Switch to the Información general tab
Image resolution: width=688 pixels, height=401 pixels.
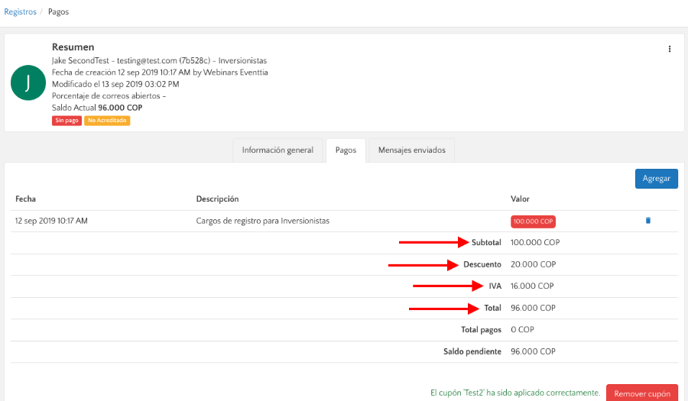[x=278, y=151]
